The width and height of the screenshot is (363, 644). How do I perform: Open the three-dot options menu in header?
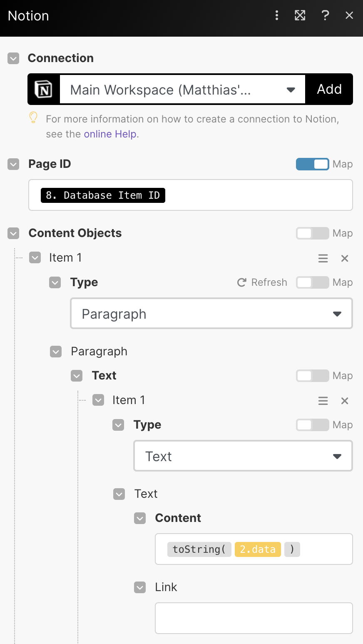point(277,16)
